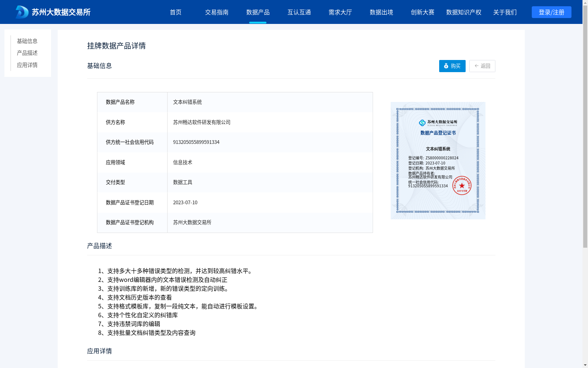Click the scrollbar down arrow
The height and width of the screenshot is (368, 588).
point(585,365)
